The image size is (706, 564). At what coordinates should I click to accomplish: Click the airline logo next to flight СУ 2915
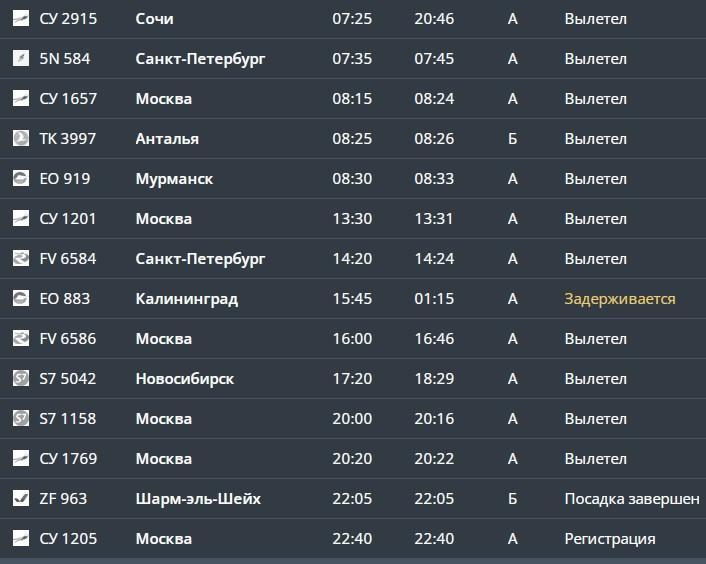[21, 19]
